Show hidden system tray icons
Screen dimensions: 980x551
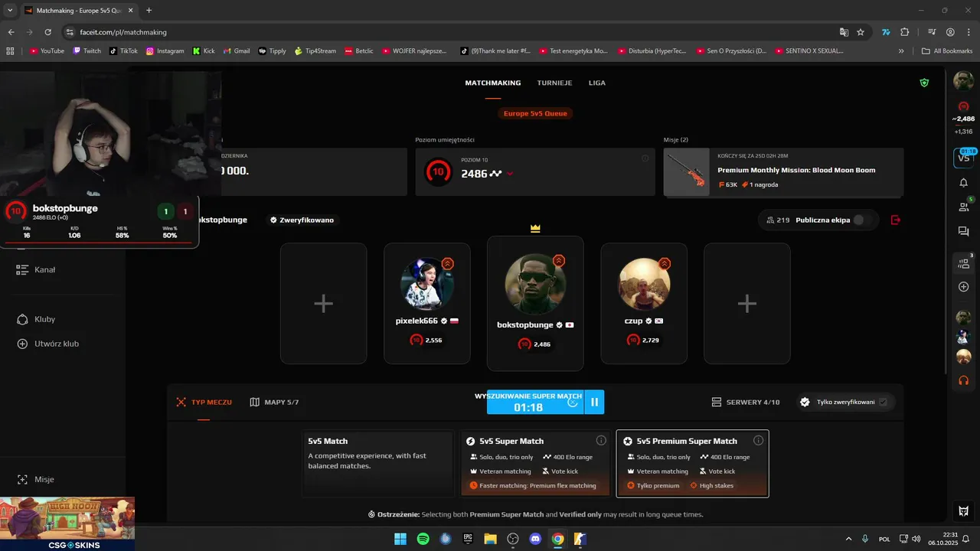click(x=848, y=539)
